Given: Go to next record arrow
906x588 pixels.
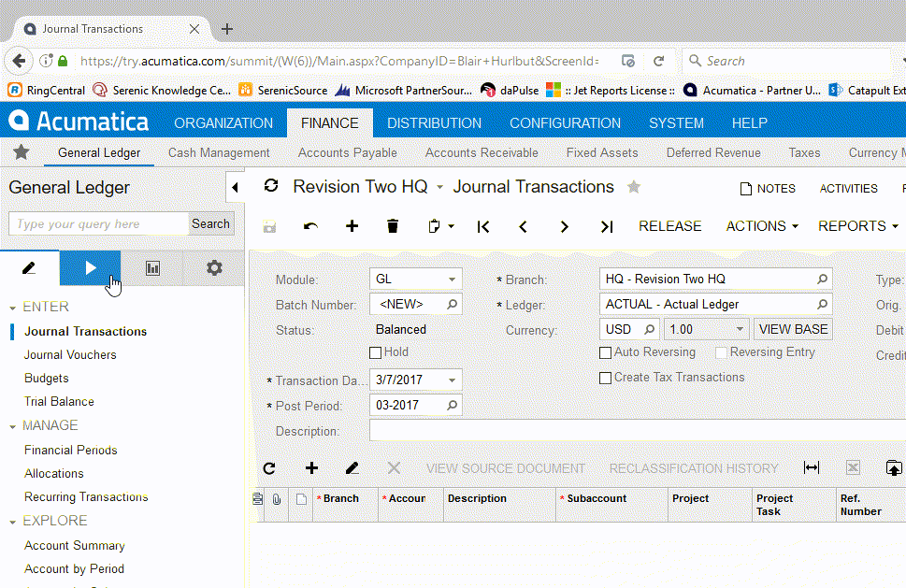Looking at the screenshot, I should pos(565,226).
